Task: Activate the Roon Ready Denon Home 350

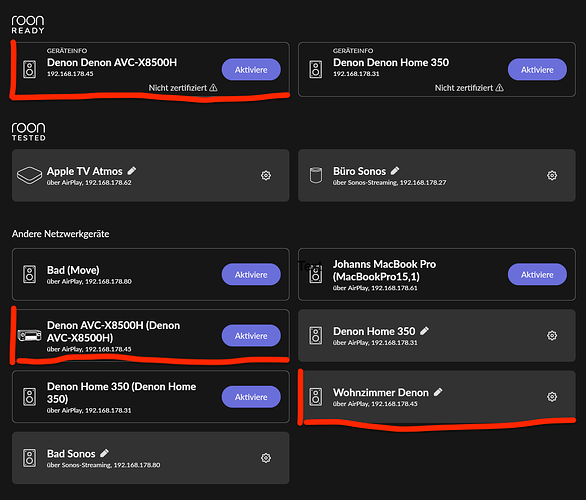Action: click(537, 70)
